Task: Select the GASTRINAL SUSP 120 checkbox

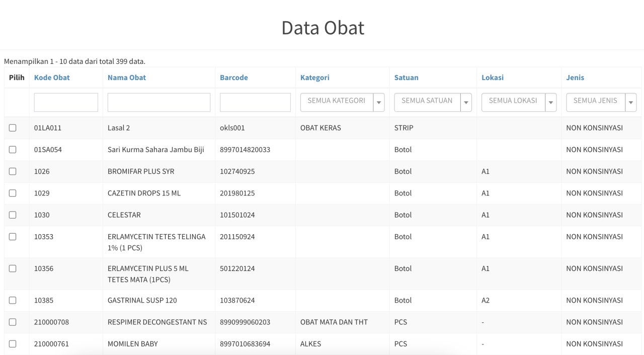Action: click(x=13, y=301)
